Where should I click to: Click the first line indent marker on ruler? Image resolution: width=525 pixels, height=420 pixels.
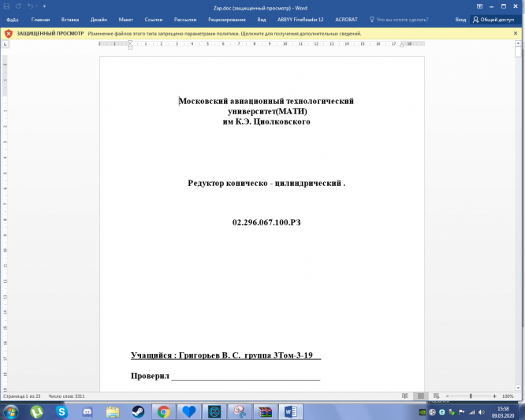coord(130,43)
